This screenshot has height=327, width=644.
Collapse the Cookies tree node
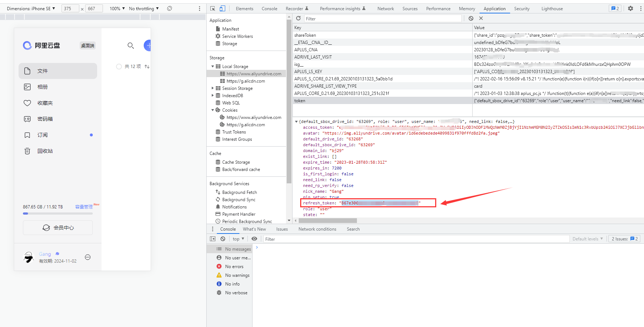[212, 110]
